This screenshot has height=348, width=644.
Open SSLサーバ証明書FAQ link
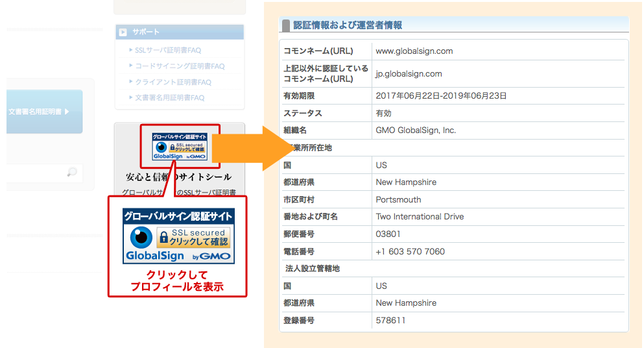pyautogui.click(x=168, y=50)
